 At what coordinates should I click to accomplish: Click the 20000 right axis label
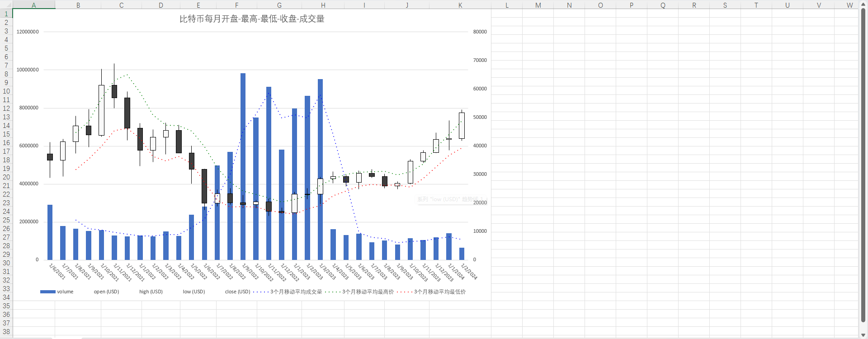480,202
